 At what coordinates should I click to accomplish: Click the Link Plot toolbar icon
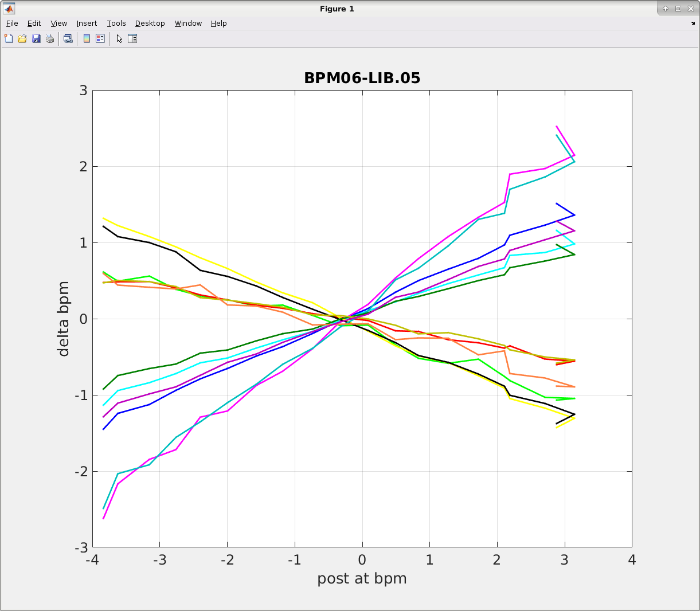point(68,38)
